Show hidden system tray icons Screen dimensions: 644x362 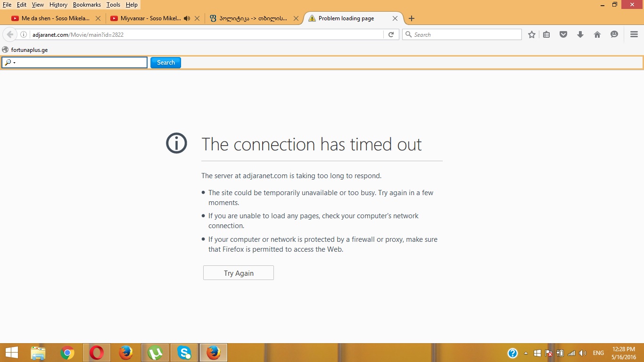[526, 353]
